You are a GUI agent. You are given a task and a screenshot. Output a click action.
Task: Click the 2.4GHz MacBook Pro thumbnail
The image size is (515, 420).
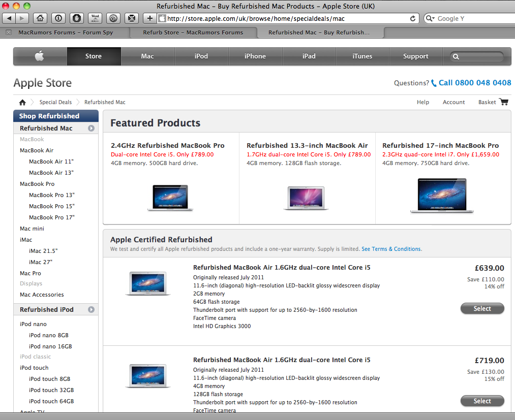pyautogui.click(x=170, y=198)
